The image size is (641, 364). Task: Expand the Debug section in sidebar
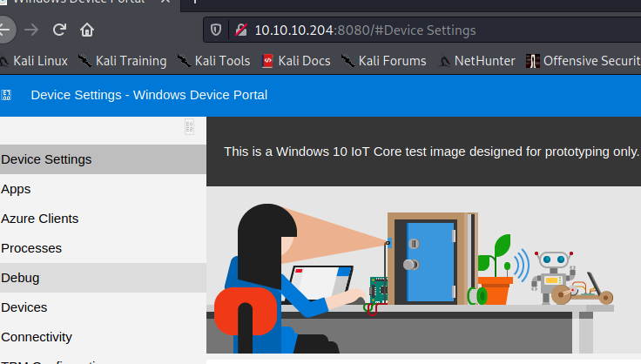[20, 278]
